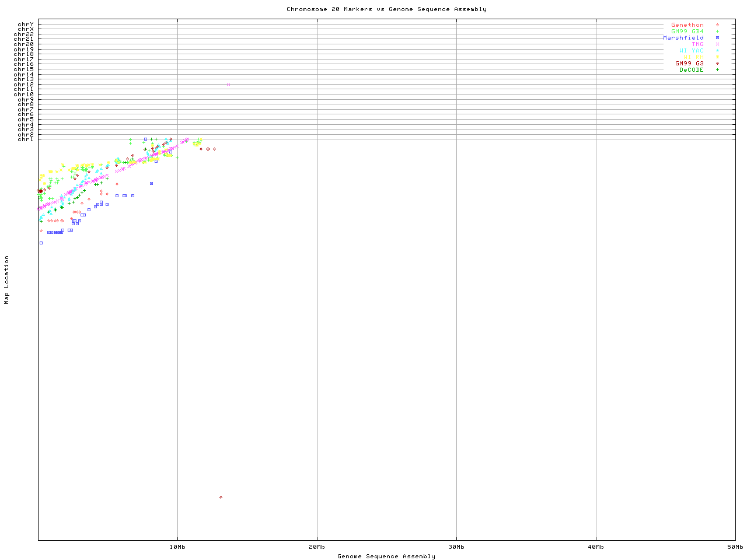Click the lone cross marker on chr12 row
Screen dimensions: 747x560
[228, 85]
